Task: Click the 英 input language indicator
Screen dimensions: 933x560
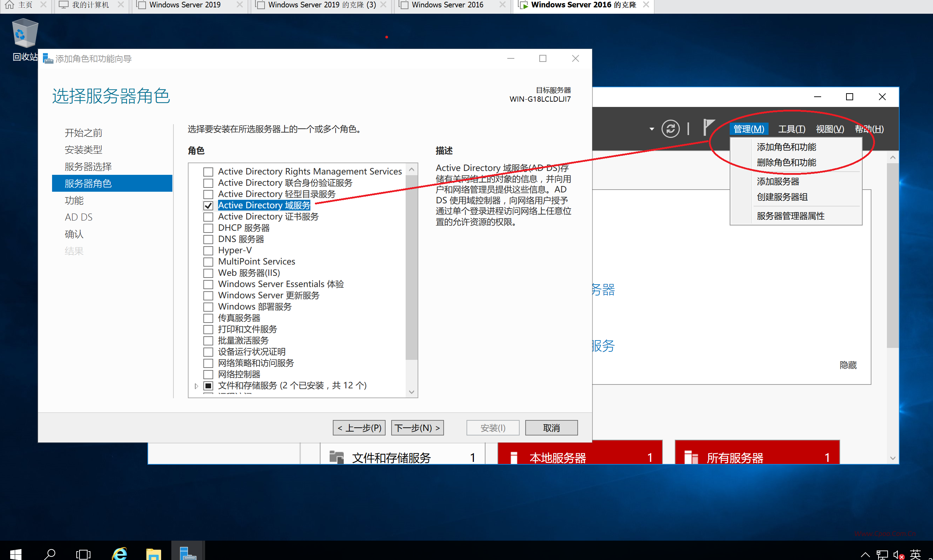Action: click(915, 554)
